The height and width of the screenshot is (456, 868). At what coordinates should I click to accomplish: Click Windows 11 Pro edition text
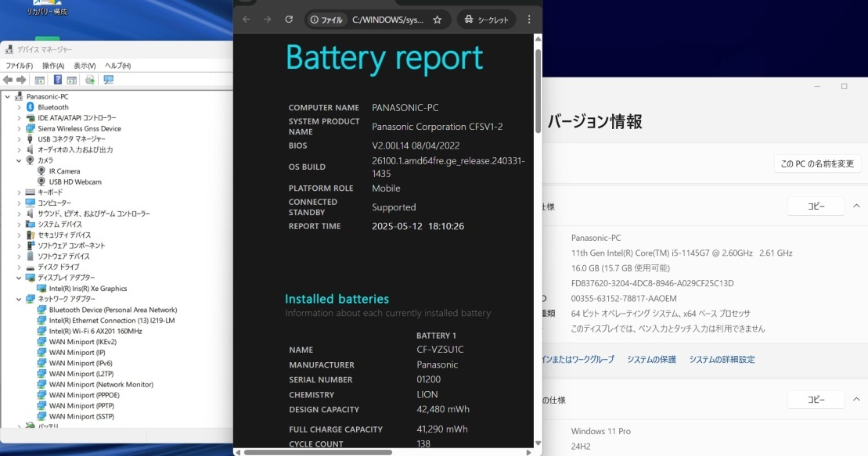[600, 431]
